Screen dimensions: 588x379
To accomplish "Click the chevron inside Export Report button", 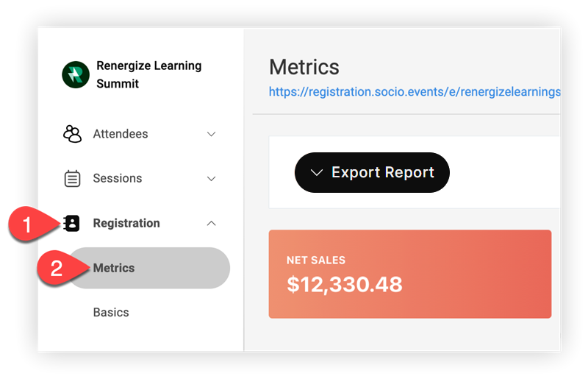I will tap(317, 172).
